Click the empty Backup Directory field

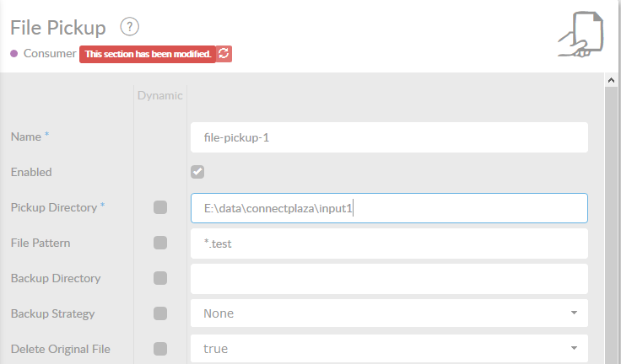[389, 279]
